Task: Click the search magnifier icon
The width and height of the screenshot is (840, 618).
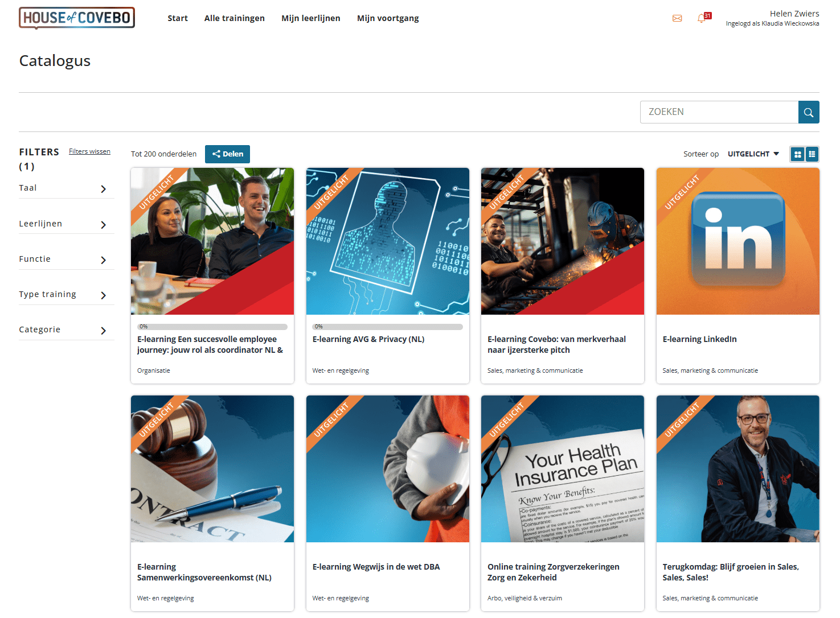Action: point(809,112)
